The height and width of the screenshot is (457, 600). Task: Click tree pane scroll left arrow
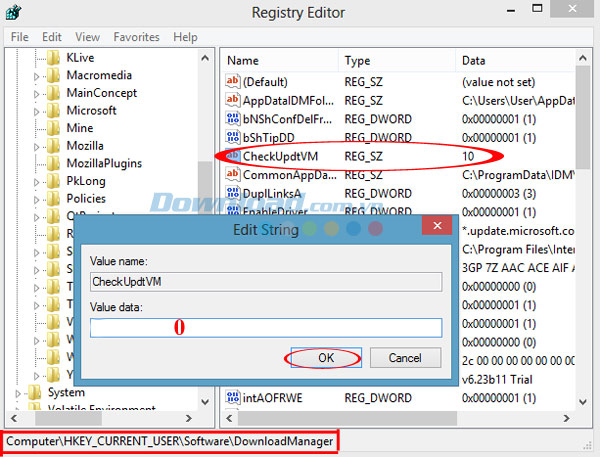(14, 418)
